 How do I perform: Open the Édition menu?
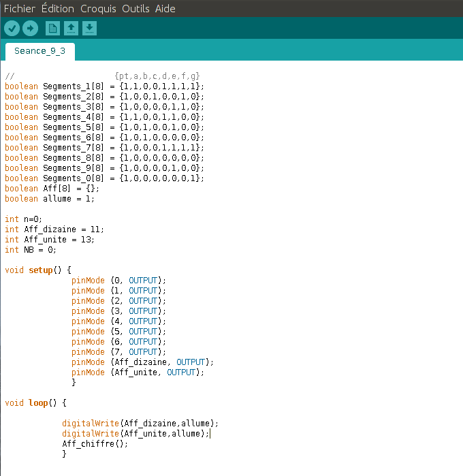pos(58,9)
